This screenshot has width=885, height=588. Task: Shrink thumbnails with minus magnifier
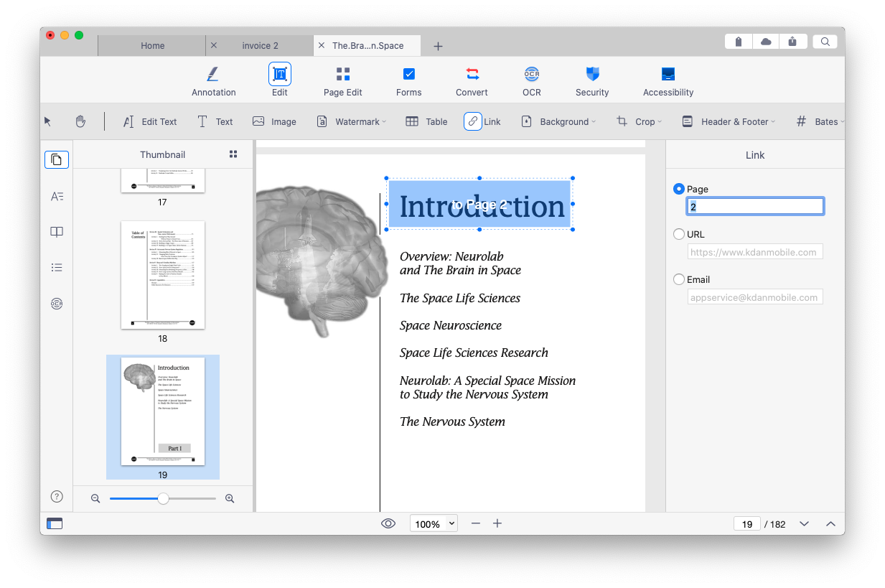click(95, 498)
